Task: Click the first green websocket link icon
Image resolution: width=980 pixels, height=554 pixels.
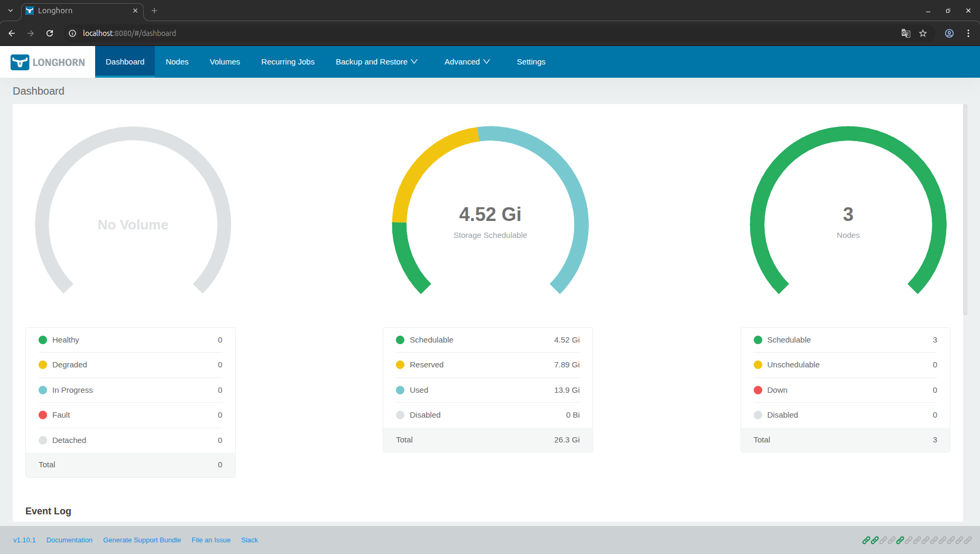Action: pyautogui.click(x=866, y=540)
